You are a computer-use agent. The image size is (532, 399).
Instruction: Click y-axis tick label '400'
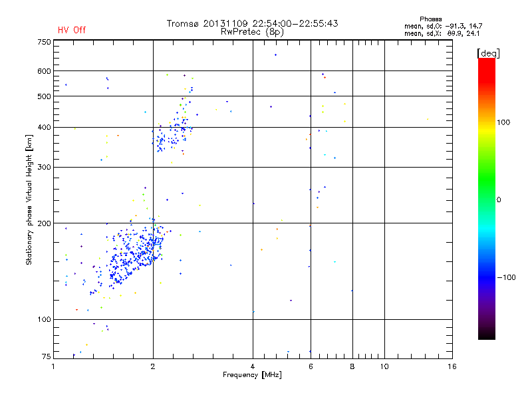44,127
